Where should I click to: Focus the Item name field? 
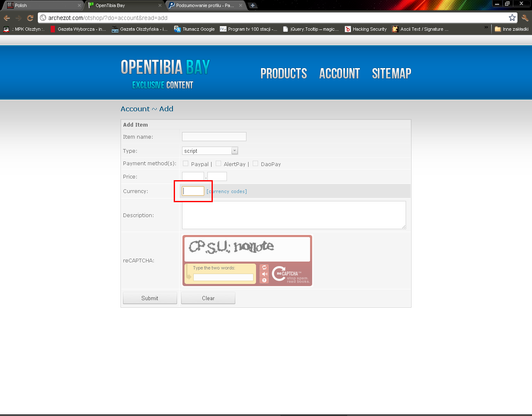point(214,137)
